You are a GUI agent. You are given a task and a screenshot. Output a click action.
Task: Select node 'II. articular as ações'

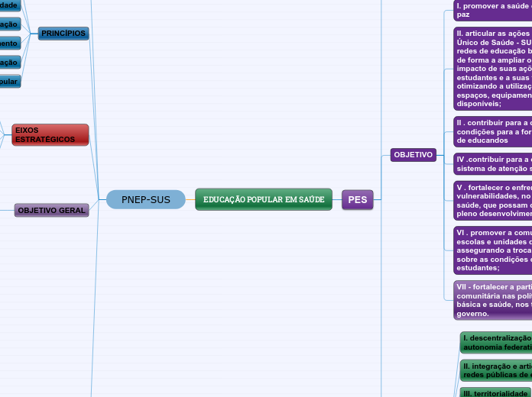pos(493,69)
